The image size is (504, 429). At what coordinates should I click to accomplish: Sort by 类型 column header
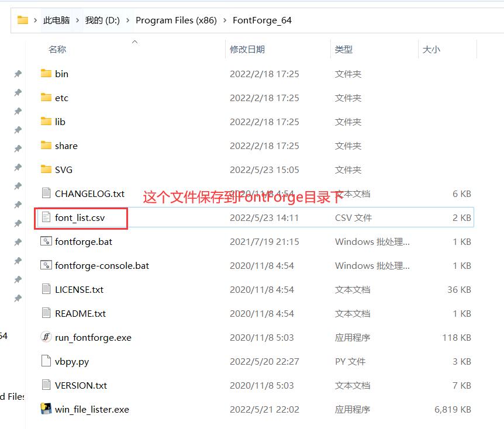(343, 50)
